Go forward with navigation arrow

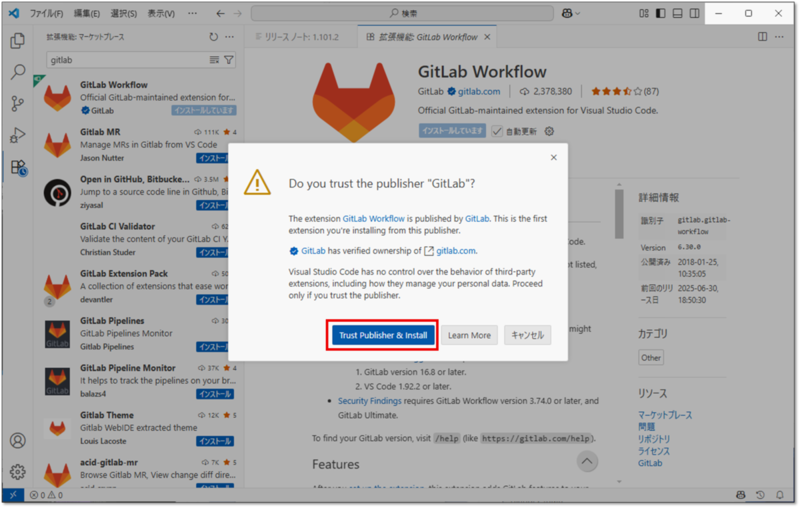pos(238,13)
